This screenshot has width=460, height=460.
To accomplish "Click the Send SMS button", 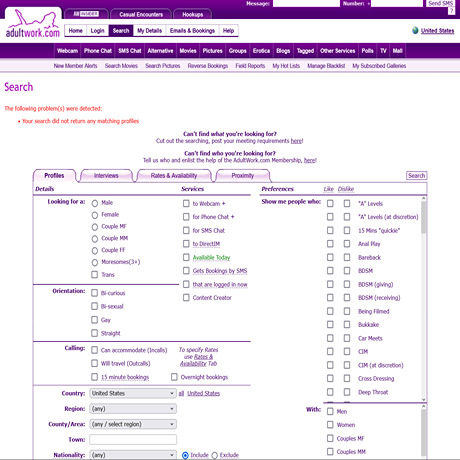I will (x=441, y=3).
